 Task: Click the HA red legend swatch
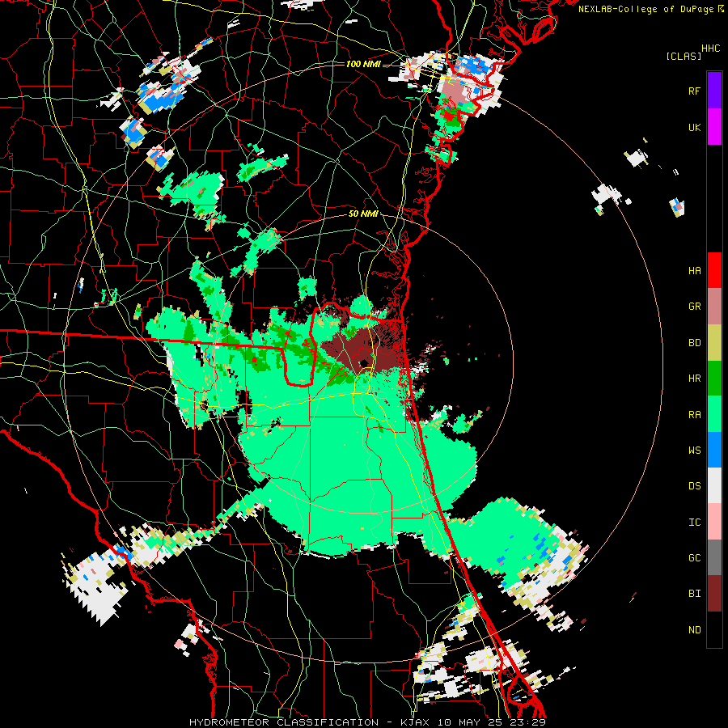point(714,270)
